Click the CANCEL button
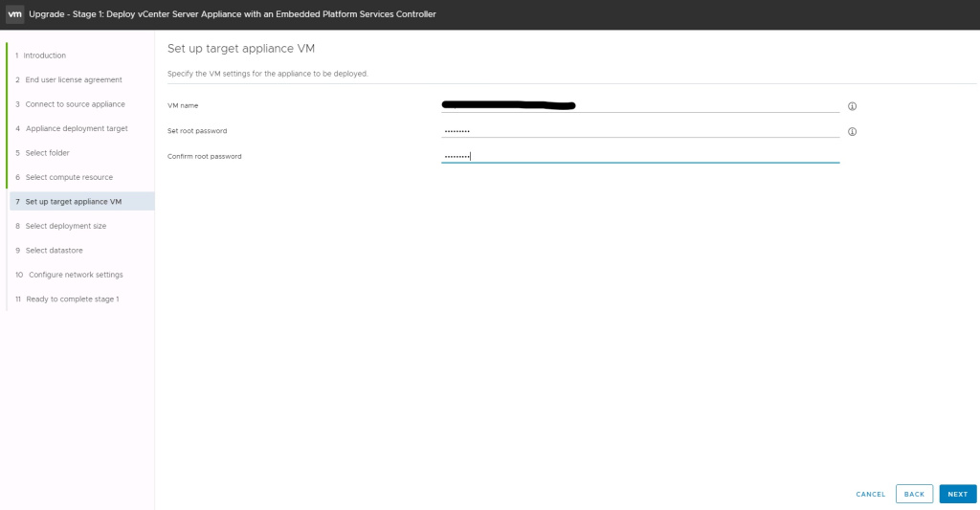Screen dimensions: 980x510 pos(871,494)
